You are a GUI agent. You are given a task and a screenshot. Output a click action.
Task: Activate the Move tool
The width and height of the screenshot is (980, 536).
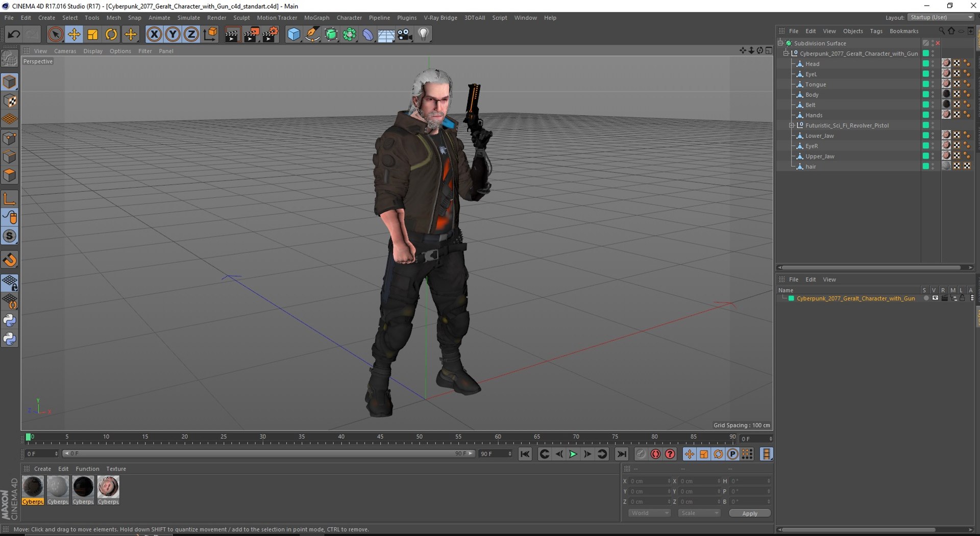(x=74, y=35)
